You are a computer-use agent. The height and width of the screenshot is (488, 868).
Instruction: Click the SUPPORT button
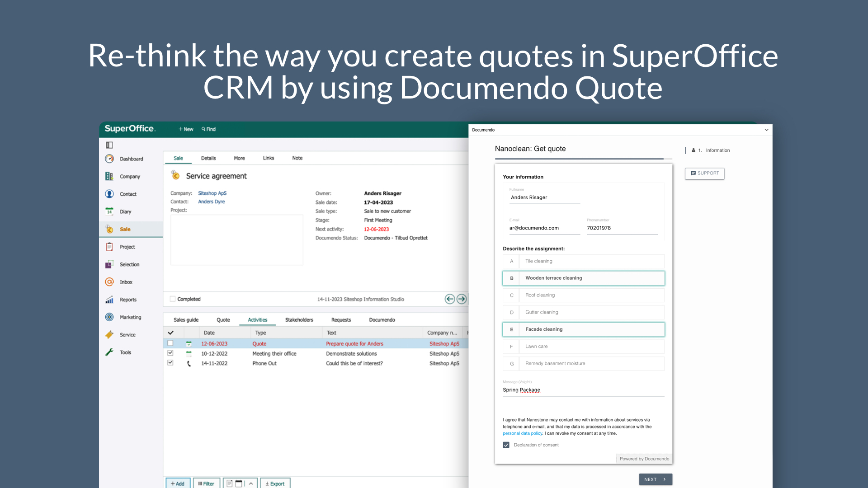click(704, 174)
